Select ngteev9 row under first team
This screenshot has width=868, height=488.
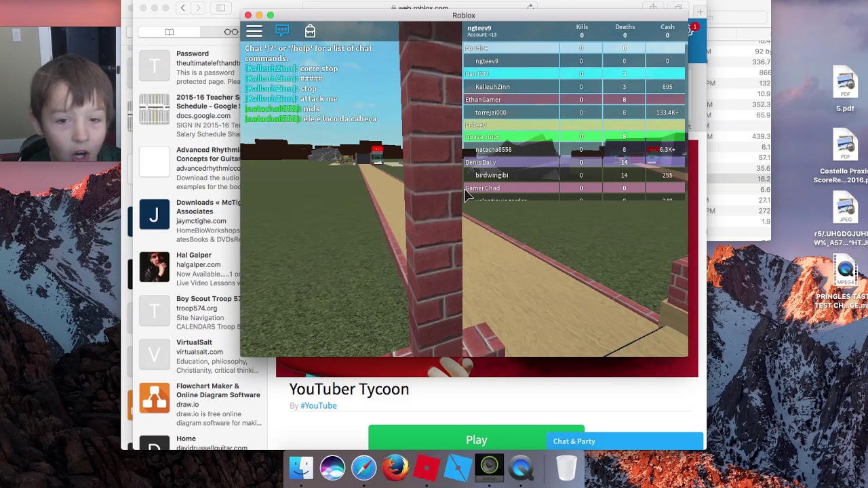pos(574,61)
